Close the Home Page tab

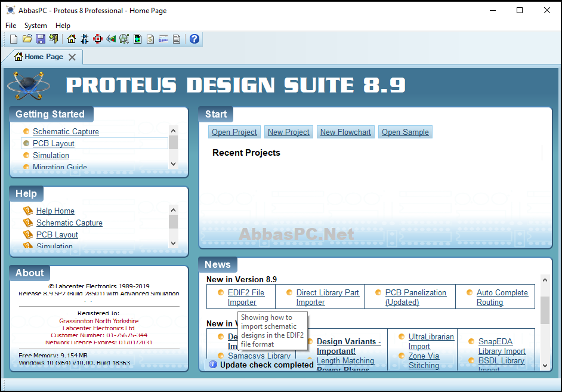point(72,57)
